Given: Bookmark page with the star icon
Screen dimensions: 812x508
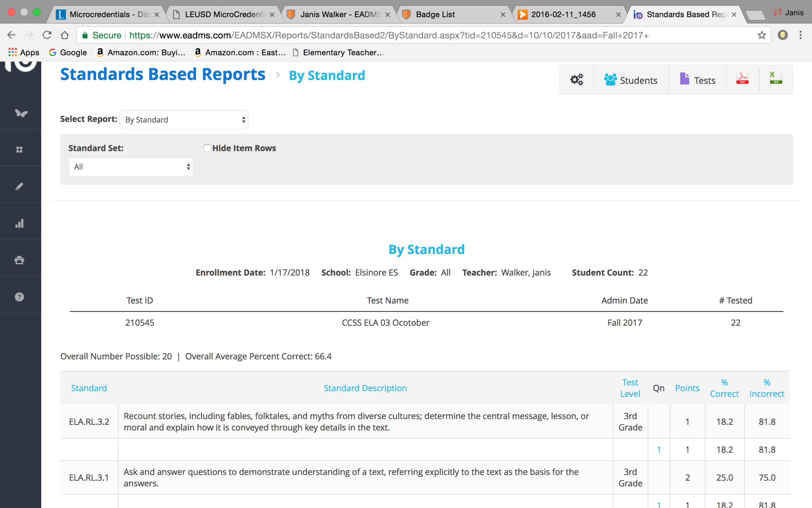Looking at the screenshot, I should (762, 35).
